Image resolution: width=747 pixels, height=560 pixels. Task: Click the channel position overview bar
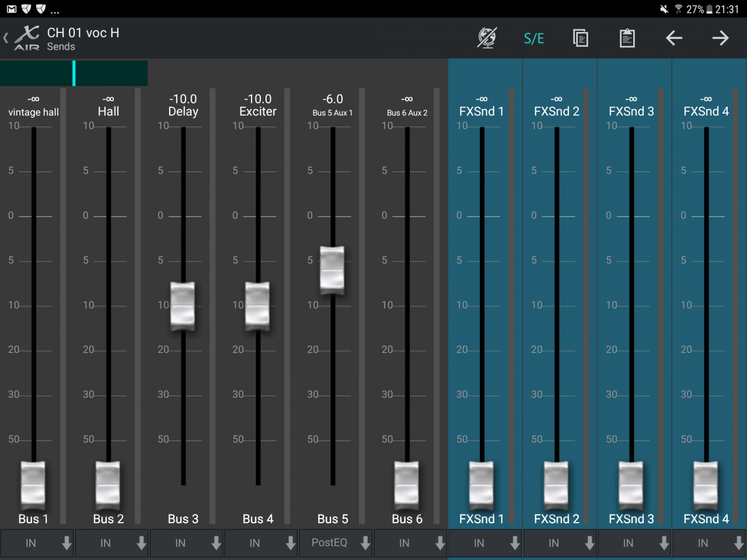coord(74,73)
